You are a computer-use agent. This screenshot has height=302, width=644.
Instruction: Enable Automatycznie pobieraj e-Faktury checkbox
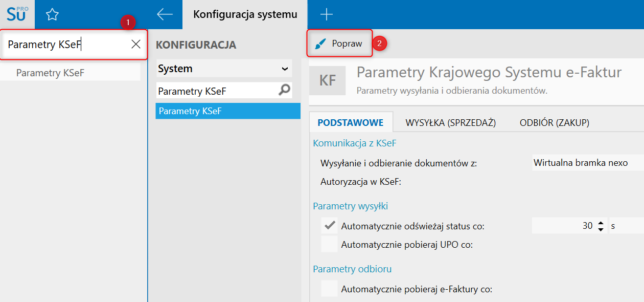[330, 289]
